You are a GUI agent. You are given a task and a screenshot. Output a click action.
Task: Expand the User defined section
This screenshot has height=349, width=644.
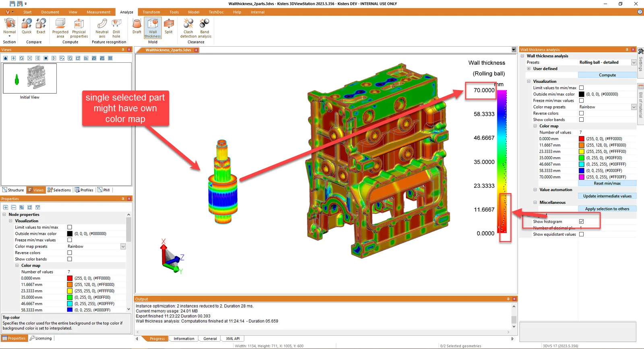pyautogui.click(x=529, y=69)
